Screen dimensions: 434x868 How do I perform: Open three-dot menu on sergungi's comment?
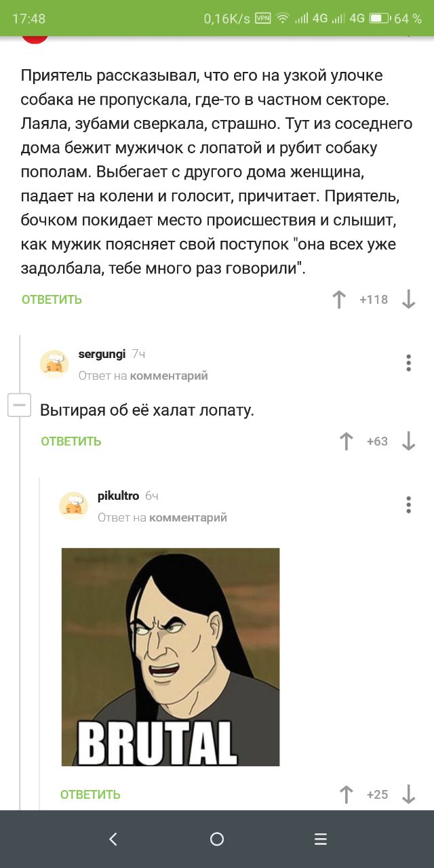[408, 363]
